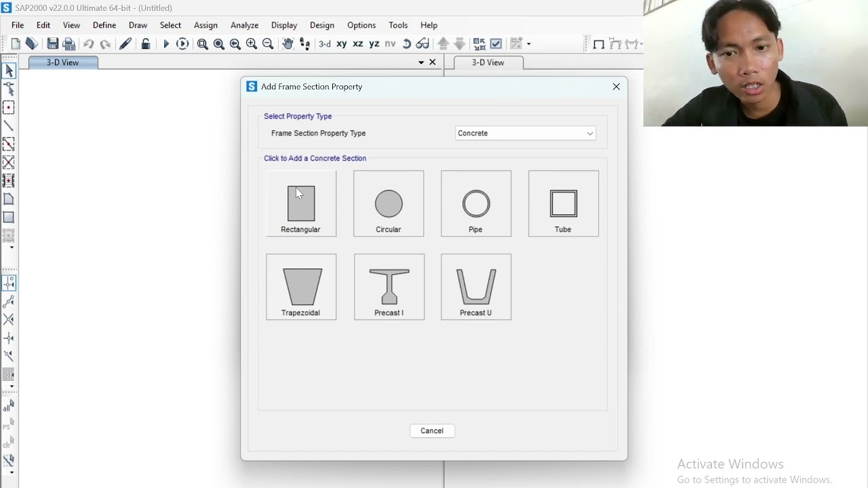Switch to the right 3-D View tab
868x488 pixels.
click(x=488, y=62)
